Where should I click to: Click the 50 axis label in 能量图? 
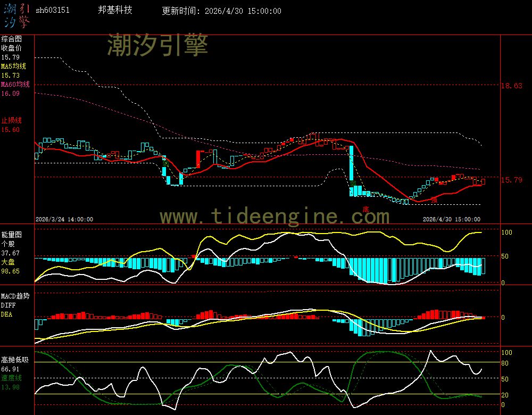click(x=505, y=256)
